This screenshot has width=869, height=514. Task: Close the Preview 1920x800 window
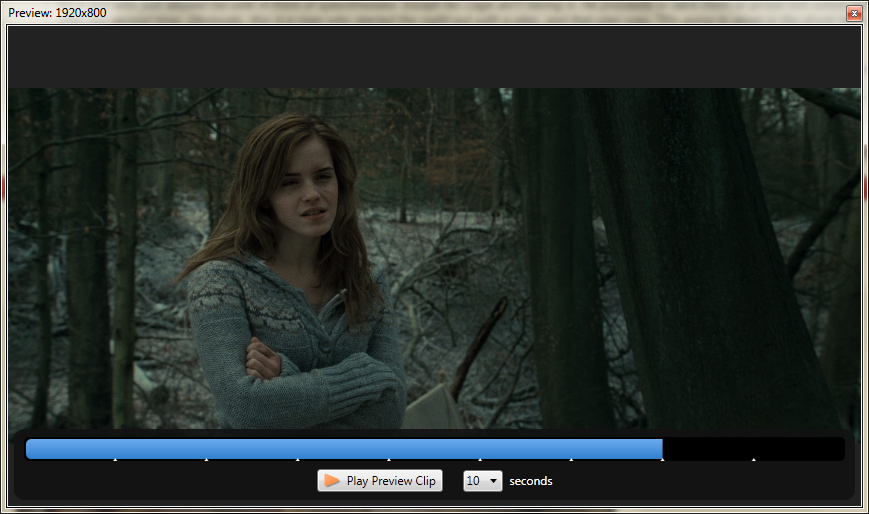tap(853, 13)
